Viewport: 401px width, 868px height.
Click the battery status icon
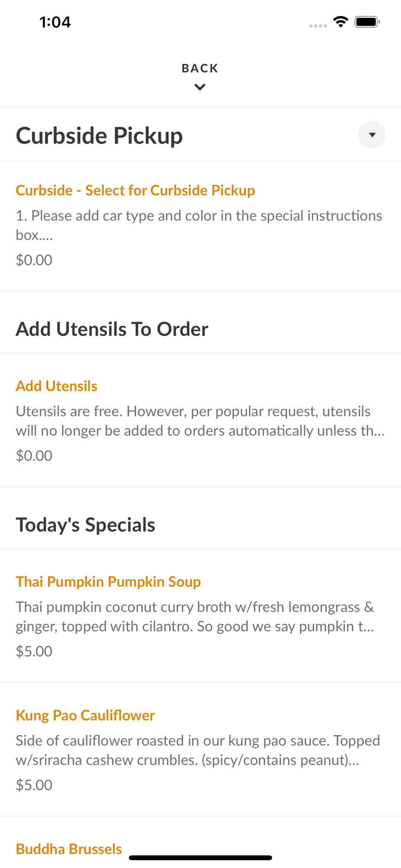coord(367,22)
